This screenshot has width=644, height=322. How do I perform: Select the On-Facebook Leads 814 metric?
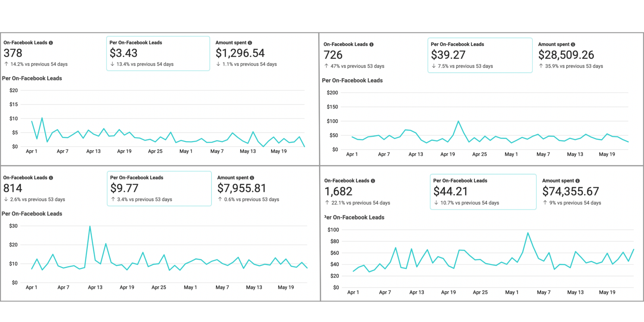coord(34,189)
